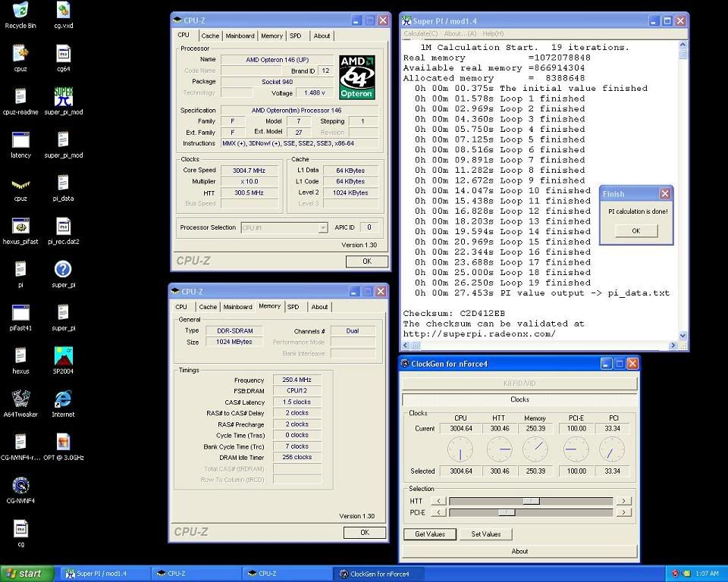Click OK in the upper CPU-Z window

(x=367, y=261)
